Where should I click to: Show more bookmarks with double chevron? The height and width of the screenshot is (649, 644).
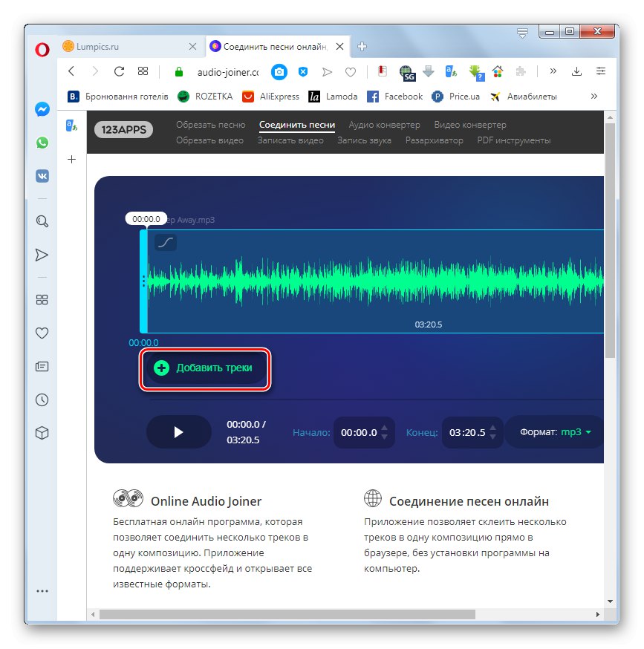pyautogui.click(x=594, y=96)
